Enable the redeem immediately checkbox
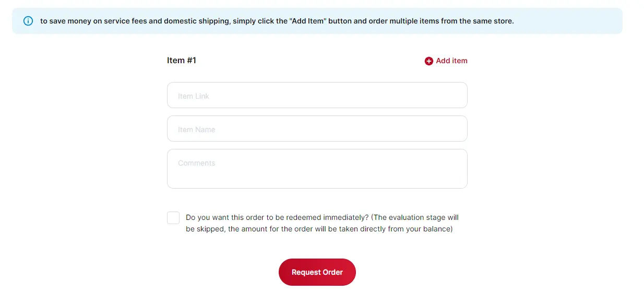The height and width of the screenshot is (292, 644). [173, 218]
